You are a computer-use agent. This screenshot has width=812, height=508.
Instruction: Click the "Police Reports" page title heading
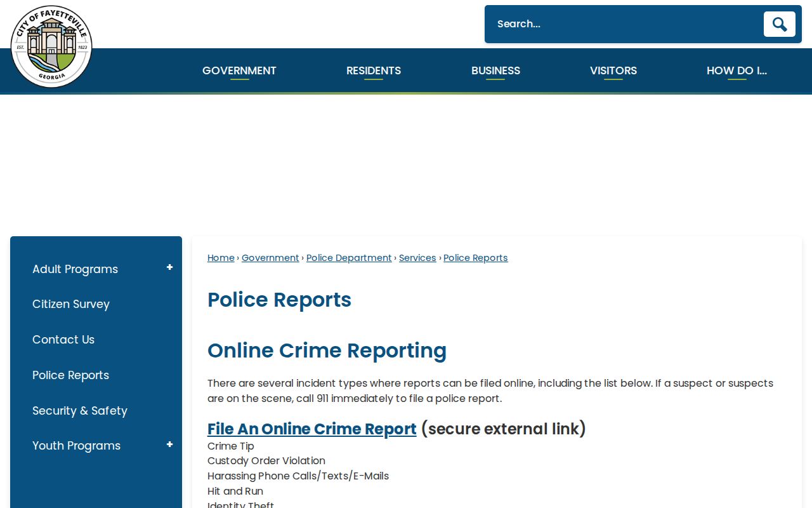click(x=279, y=300)
